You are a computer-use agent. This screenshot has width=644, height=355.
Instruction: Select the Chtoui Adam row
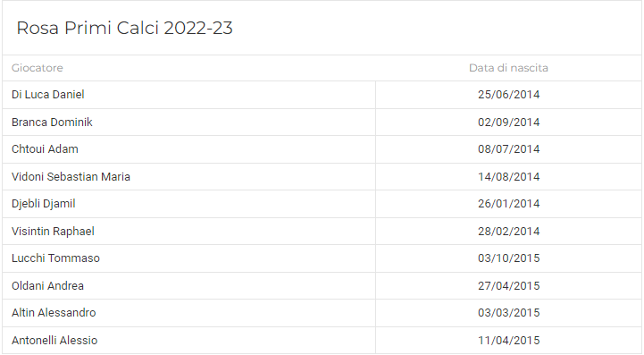(x=322, y=149)
